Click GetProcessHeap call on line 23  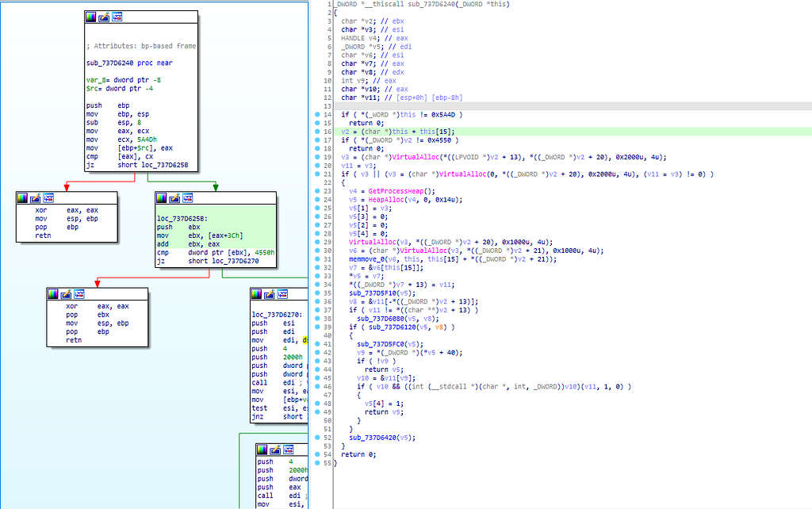coord(396,191)
